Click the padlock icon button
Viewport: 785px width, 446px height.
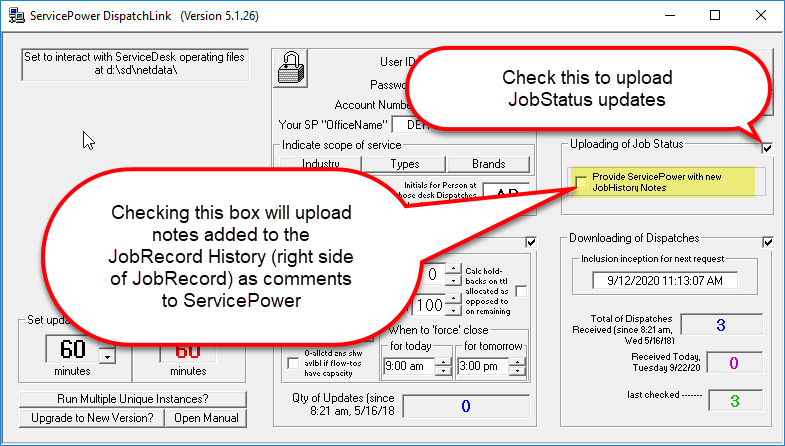click(293, 69)
